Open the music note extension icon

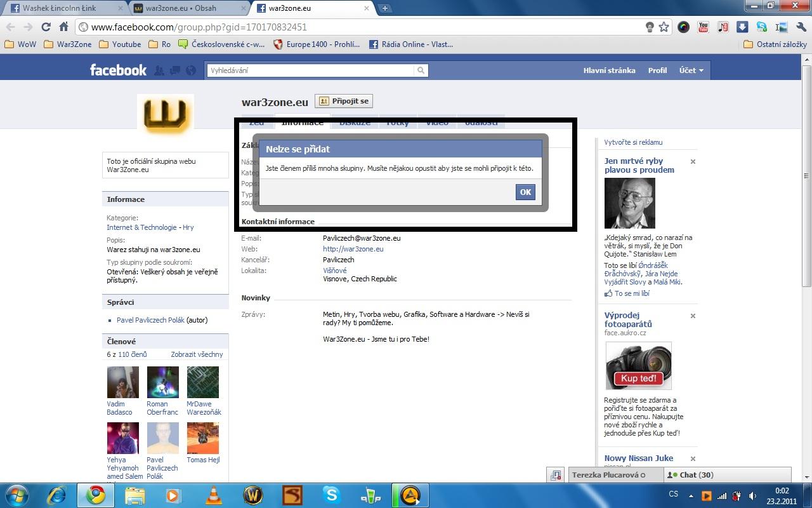(723, 27)
